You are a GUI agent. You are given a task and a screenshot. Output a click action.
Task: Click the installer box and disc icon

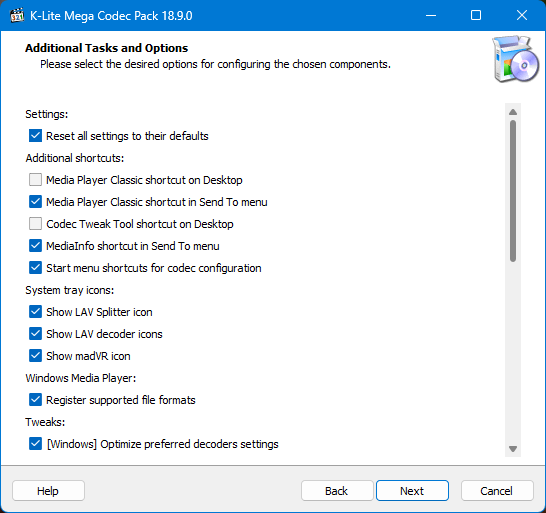516,59
